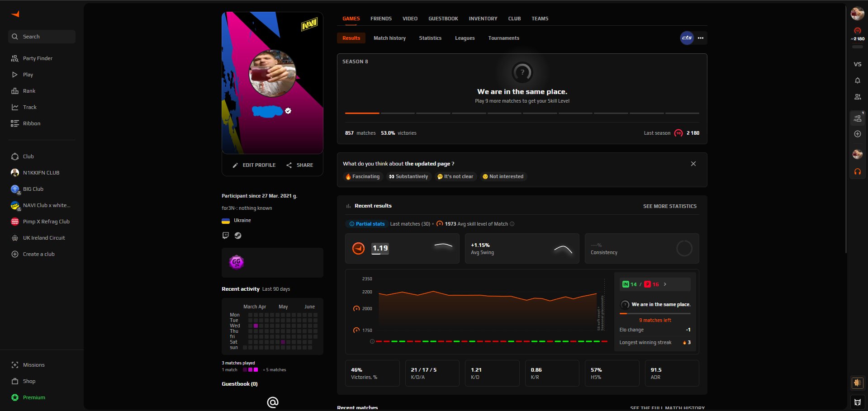
Task: Switch to the GUESTBOOK tab
Action: coord(443,19)
